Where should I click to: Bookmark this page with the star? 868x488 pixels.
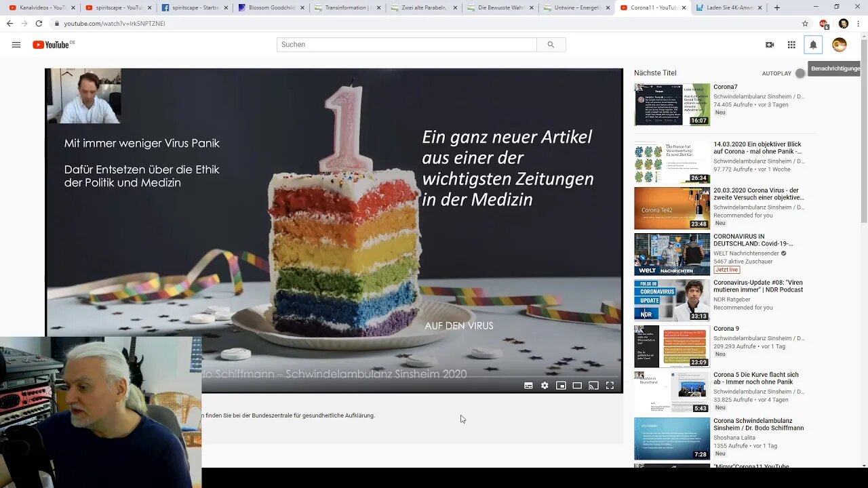(805, 23)
